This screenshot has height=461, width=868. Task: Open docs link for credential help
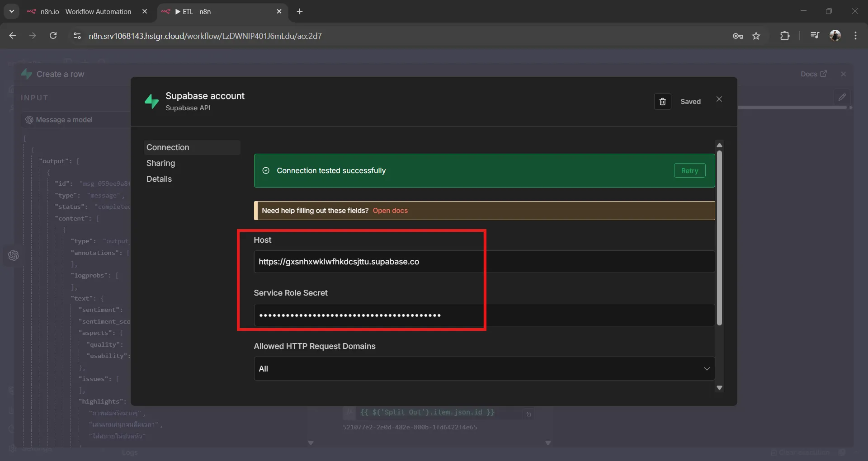[x=390, y=211]
